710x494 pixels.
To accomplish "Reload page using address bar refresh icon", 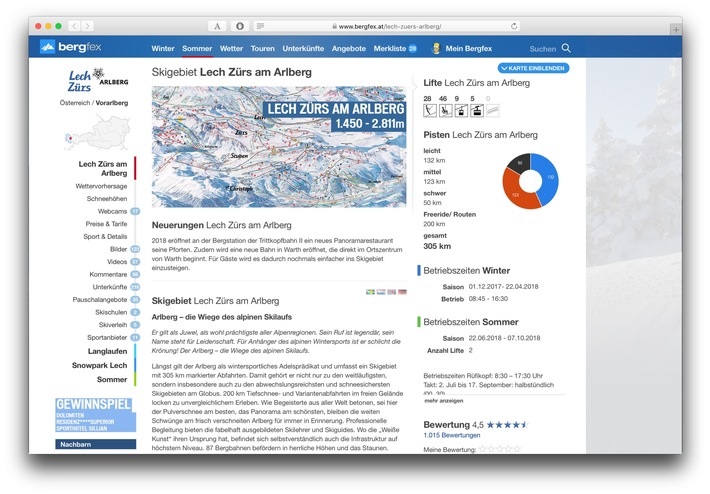I will 514,25.
